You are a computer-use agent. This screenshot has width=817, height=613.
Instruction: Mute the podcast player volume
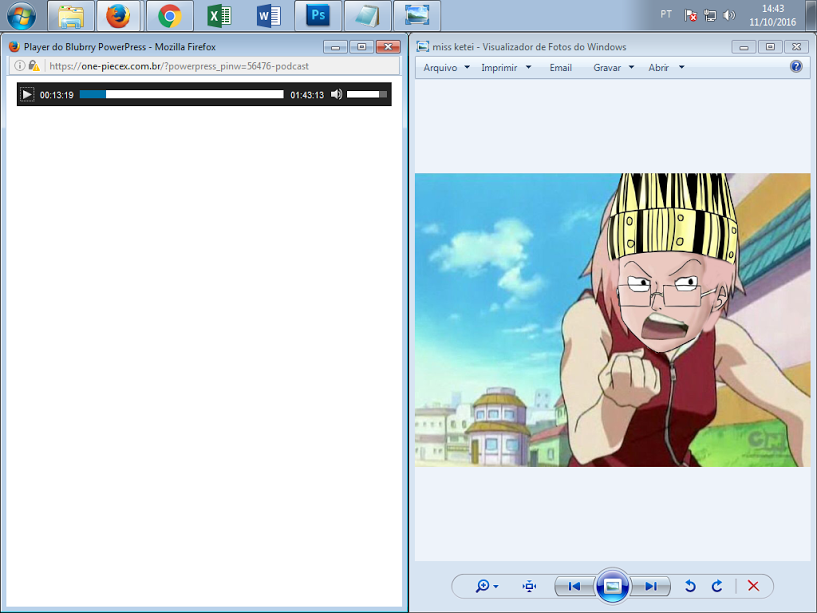(x=336, y=94)
